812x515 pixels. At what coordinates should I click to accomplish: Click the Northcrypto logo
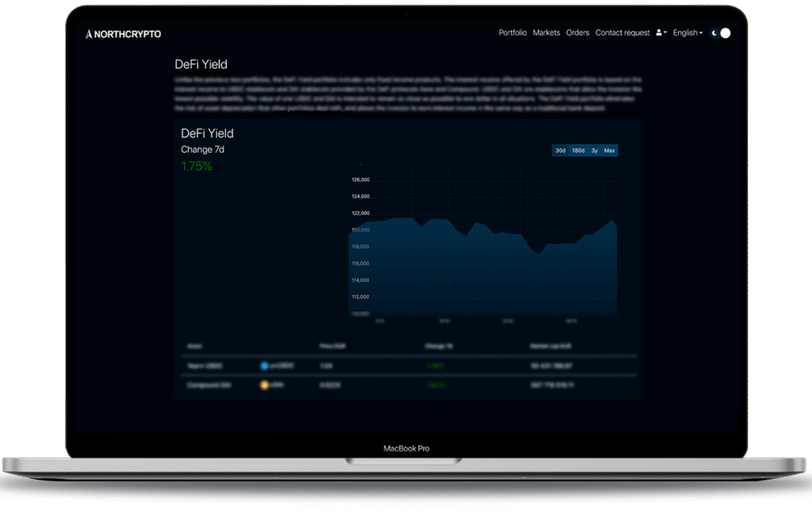tap(123, 33)
